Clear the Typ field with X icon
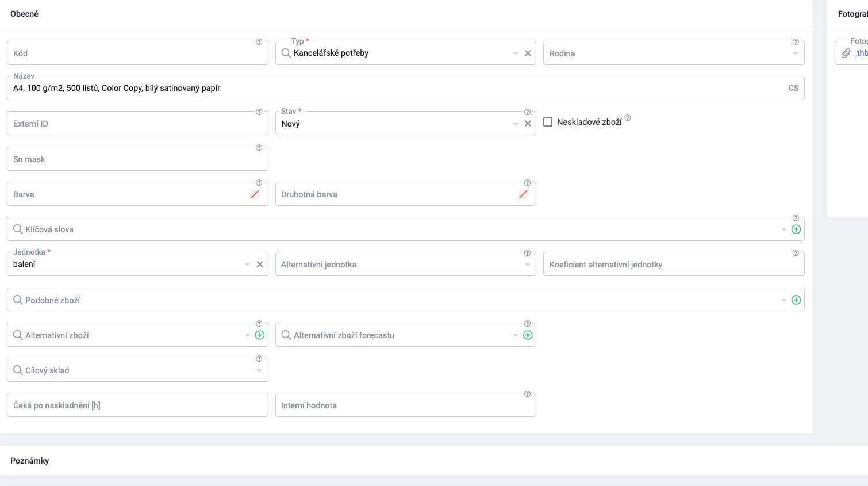This screenshot has width=868, height=486. (528, 53)
